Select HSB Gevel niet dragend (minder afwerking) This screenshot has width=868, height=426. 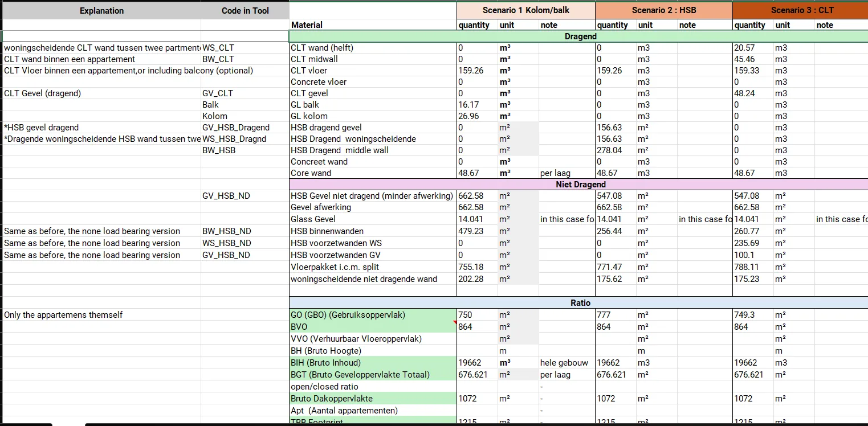373,196
